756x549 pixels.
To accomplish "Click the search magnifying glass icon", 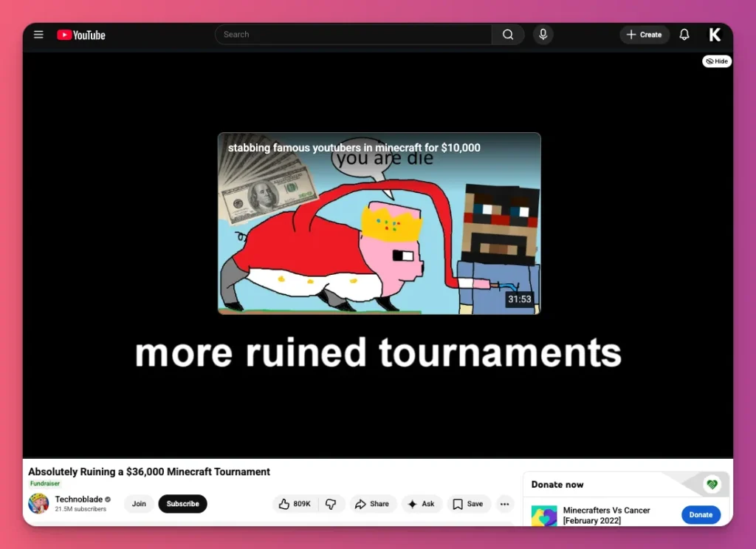I will 507,34.
